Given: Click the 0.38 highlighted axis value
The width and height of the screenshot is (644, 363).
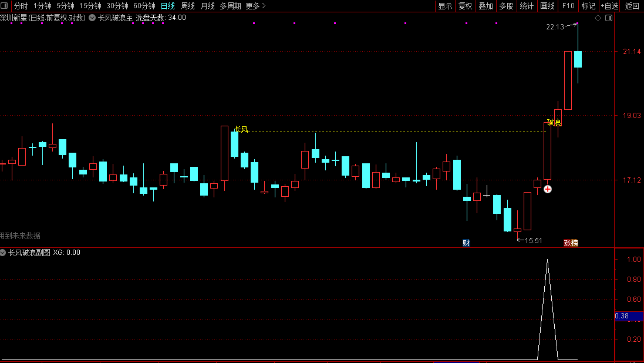Looking at the screenshot, I should click(629, 316).
